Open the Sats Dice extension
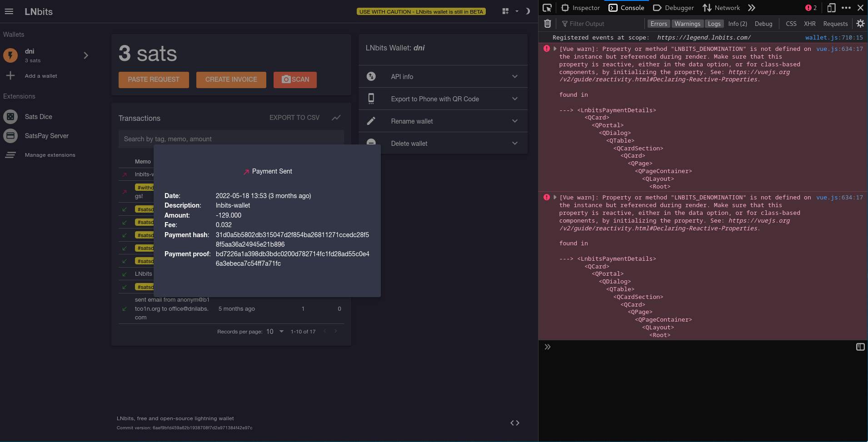This screenshot has width=868, height=442. (x=38, y=116)
